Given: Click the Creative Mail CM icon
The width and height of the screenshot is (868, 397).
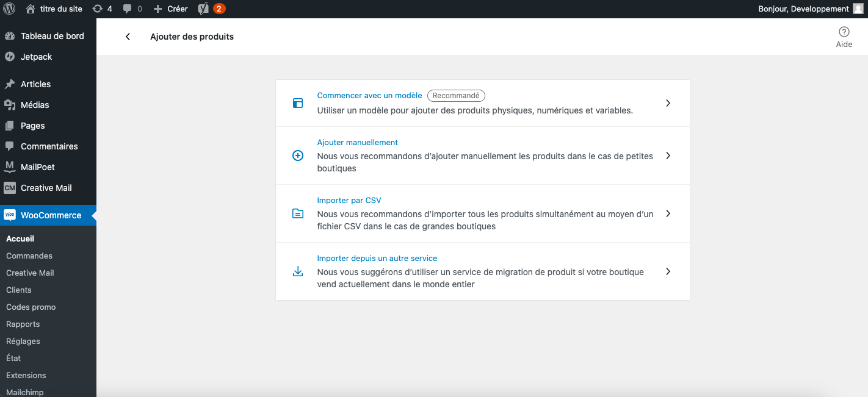Looking at the screenshot, I should (10, 188).
